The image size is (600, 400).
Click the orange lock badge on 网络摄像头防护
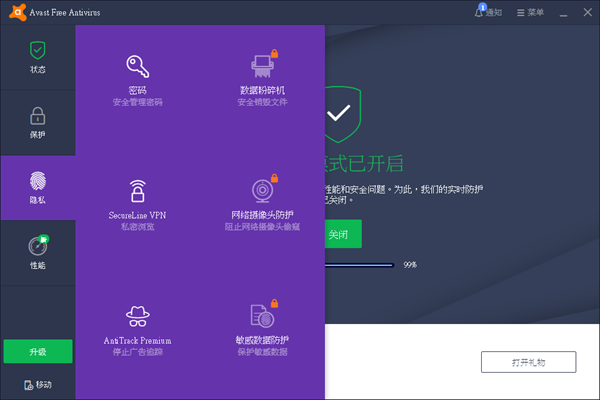pyautogui.click(x=274, y=178)
